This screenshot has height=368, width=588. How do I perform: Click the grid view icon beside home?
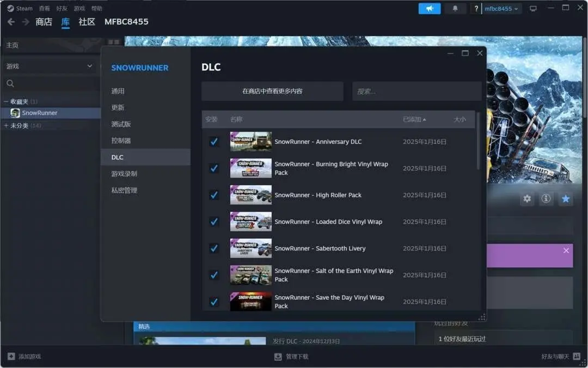pos(113,42)
